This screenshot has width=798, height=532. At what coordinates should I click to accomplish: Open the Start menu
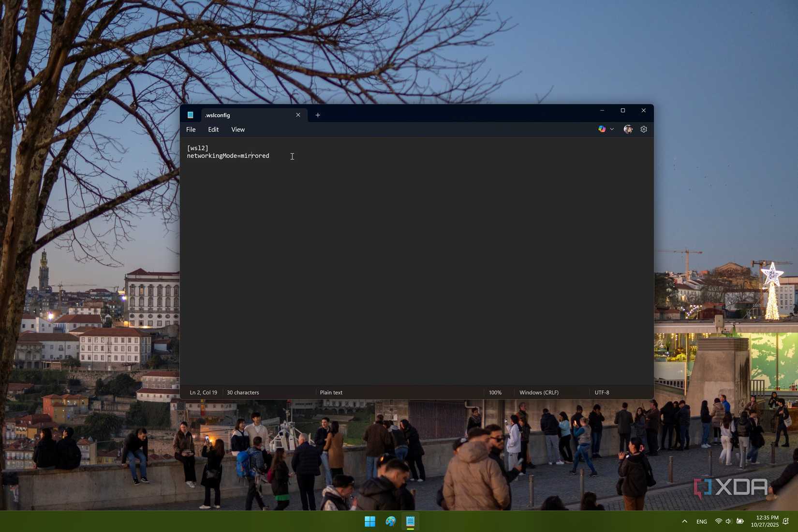click(369, 521)
